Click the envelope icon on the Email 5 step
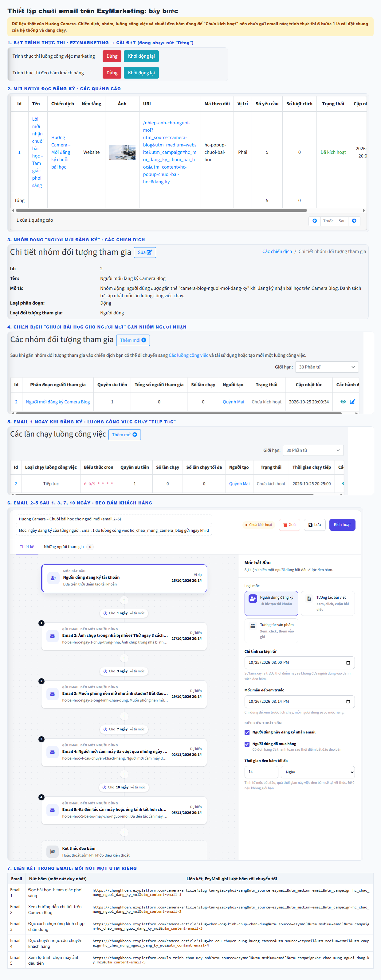Image resolution: width=381 pixels, height=980 pixels. (x=53, y=810)
